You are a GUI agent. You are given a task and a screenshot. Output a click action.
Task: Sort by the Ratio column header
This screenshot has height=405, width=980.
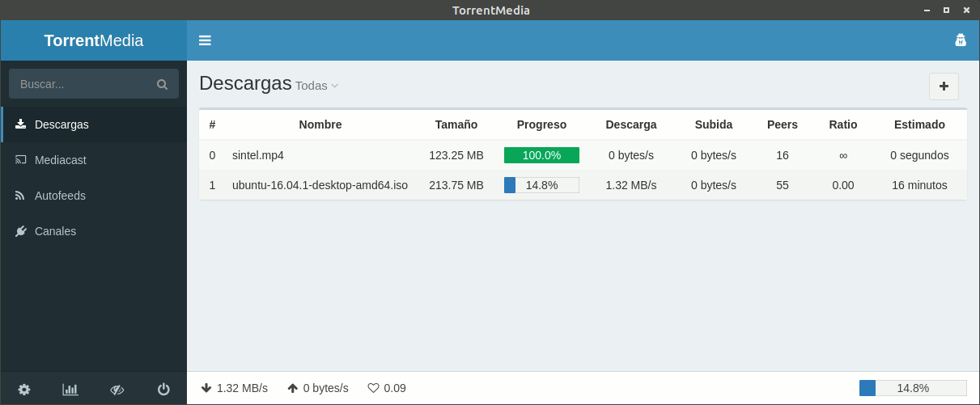point(843,124)
